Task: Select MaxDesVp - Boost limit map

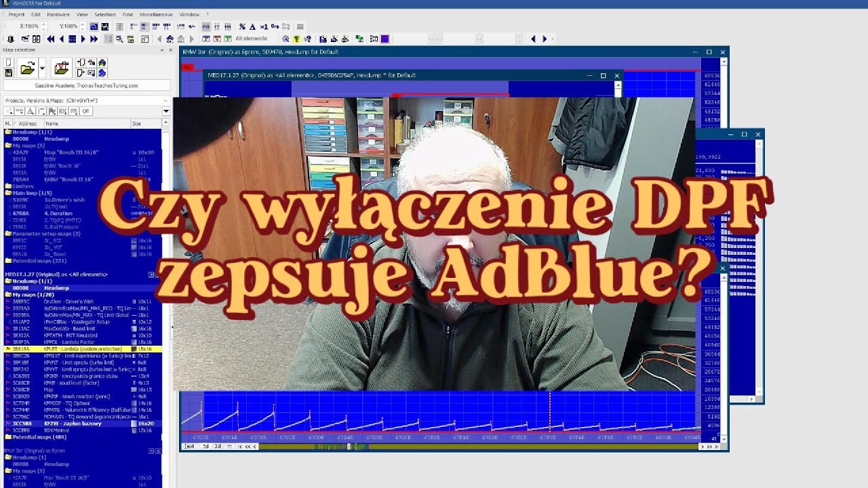Action: pos(83,329)
